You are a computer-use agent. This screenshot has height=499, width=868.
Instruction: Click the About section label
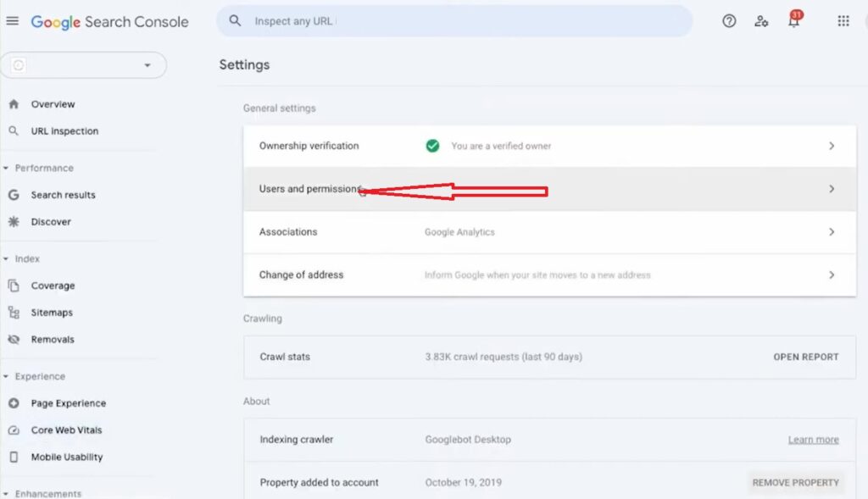pos(256,401)
